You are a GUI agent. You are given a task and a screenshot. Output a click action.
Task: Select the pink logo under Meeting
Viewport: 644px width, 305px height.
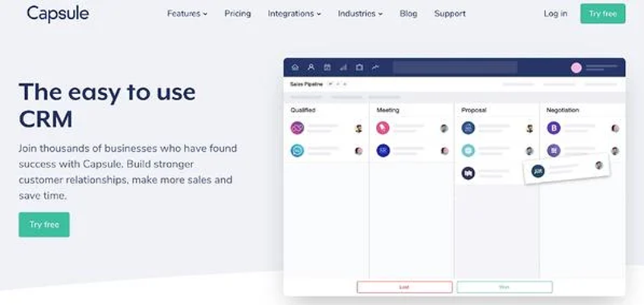383,128
